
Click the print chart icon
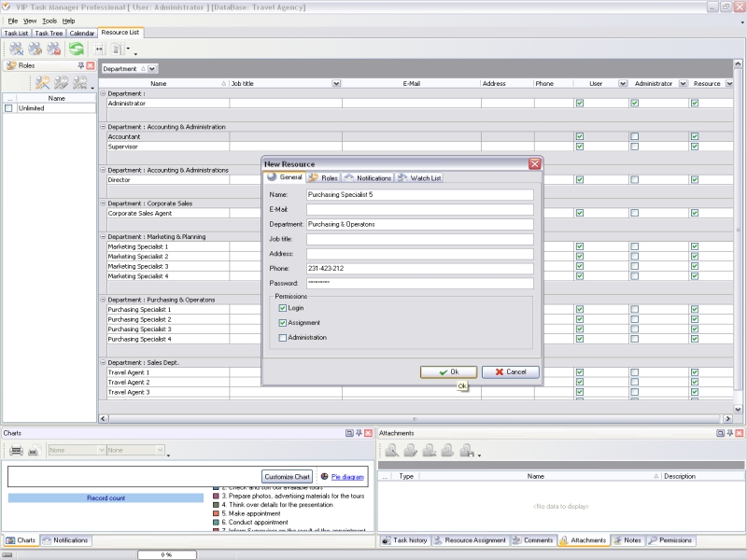(16, 450)
